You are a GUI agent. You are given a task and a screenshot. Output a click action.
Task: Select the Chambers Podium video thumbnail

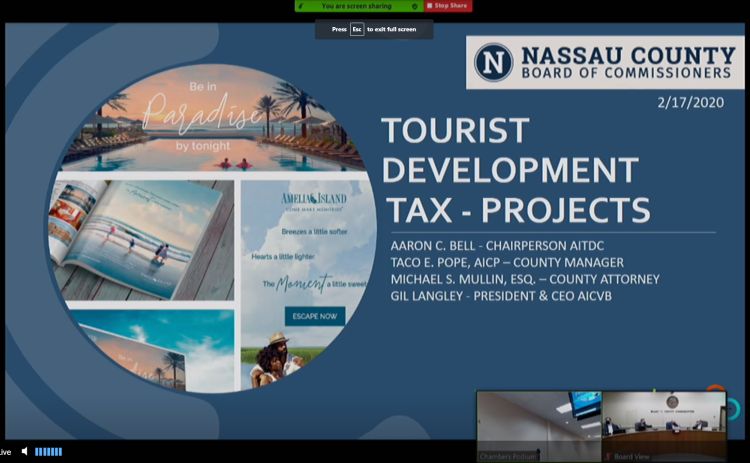pos(539,427)
